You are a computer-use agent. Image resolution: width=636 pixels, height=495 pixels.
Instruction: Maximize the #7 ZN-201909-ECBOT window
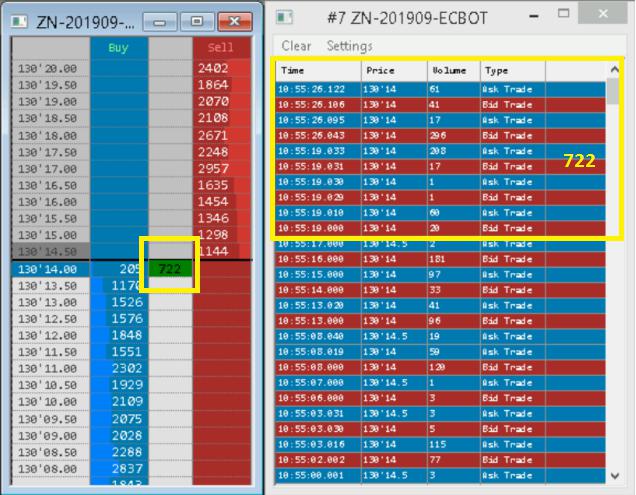pos(563,14)
